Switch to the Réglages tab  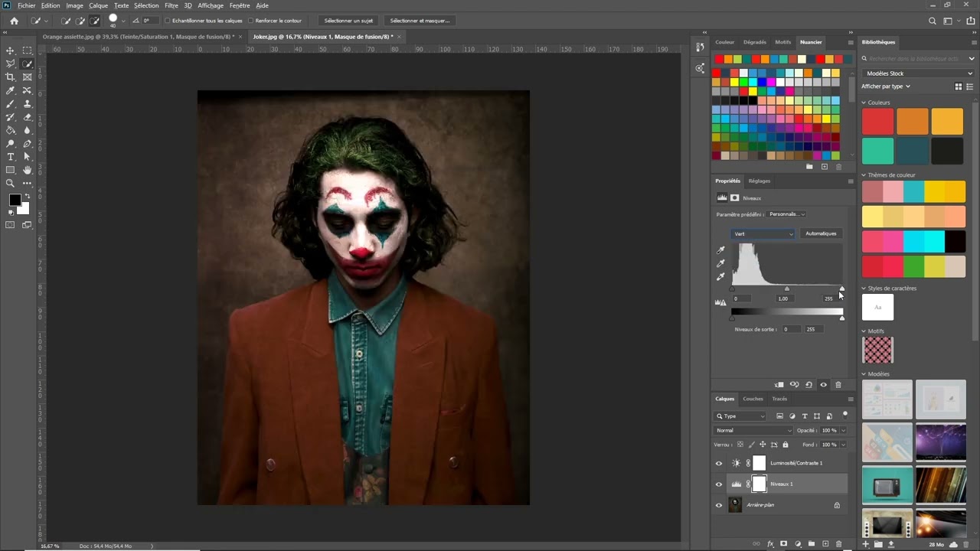pos(759,181)
